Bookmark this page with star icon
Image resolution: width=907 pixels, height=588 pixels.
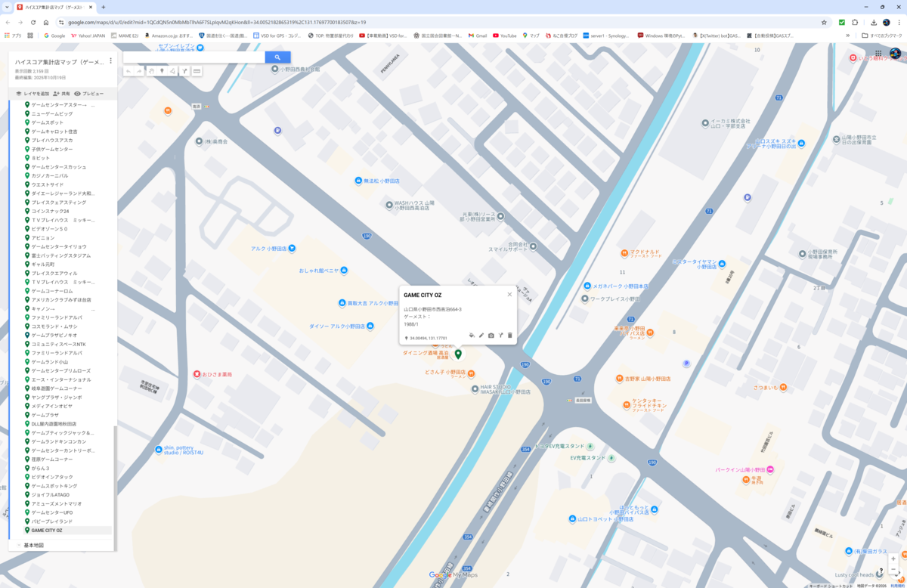coord(824,22)
